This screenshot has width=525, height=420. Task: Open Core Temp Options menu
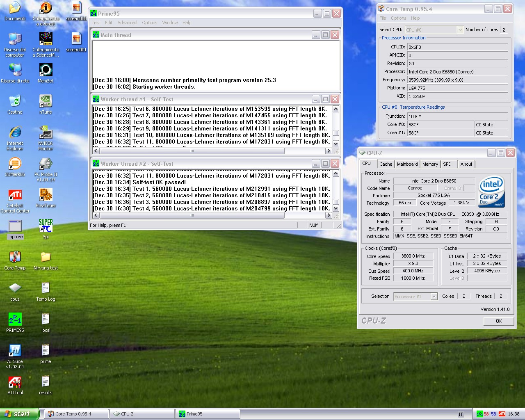398,18
